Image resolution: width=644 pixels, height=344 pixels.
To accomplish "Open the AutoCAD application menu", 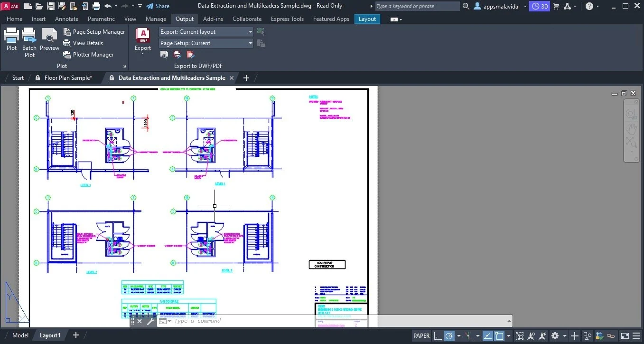I will pyautogui.click(x=10, y=6).
